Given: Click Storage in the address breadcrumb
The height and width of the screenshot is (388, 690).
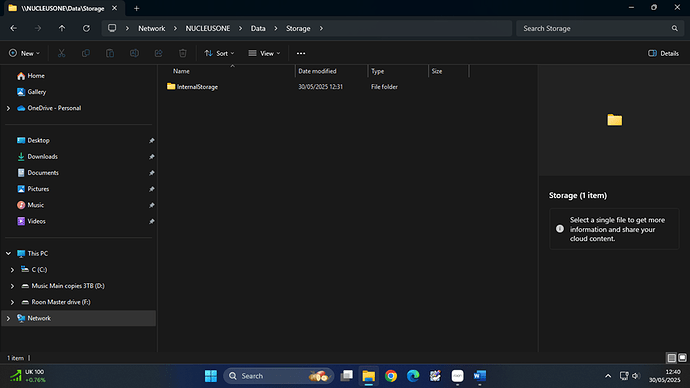Looking at the screenshot, I should coord(298,28).
